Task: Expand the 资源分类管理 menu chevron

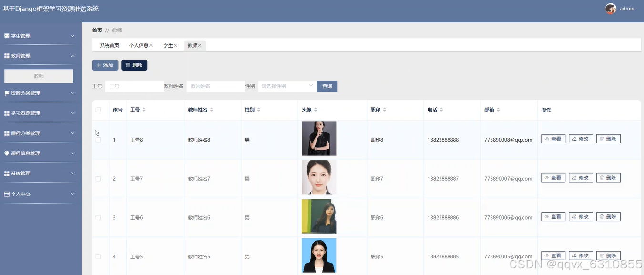Action: [73, 93]
